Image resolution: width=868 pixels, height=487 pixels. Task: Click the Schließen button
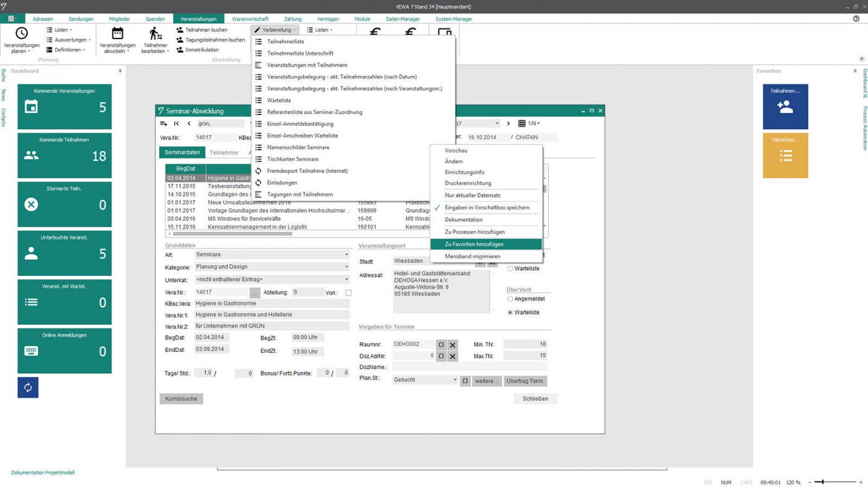point(535,399)
